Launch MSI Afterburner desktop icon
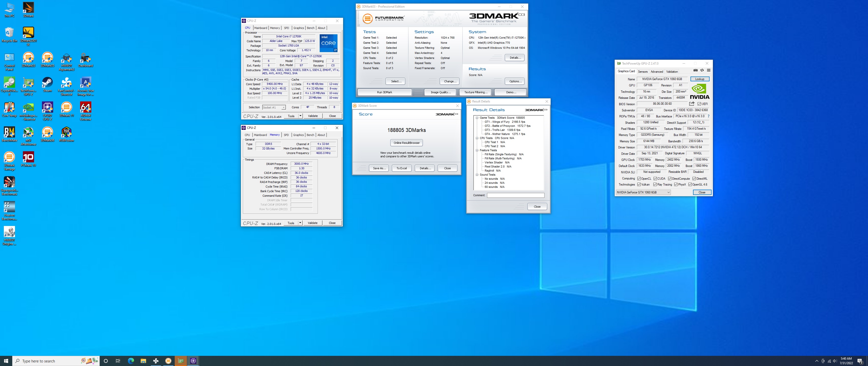 coord(28,136)
